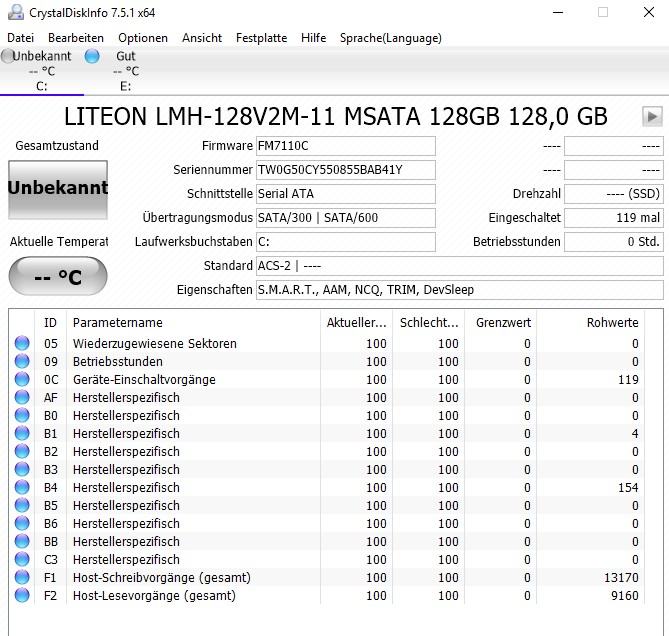Click the Standard ACS-2 field
The width and height of the screenshot is (669, 636).
460,266
